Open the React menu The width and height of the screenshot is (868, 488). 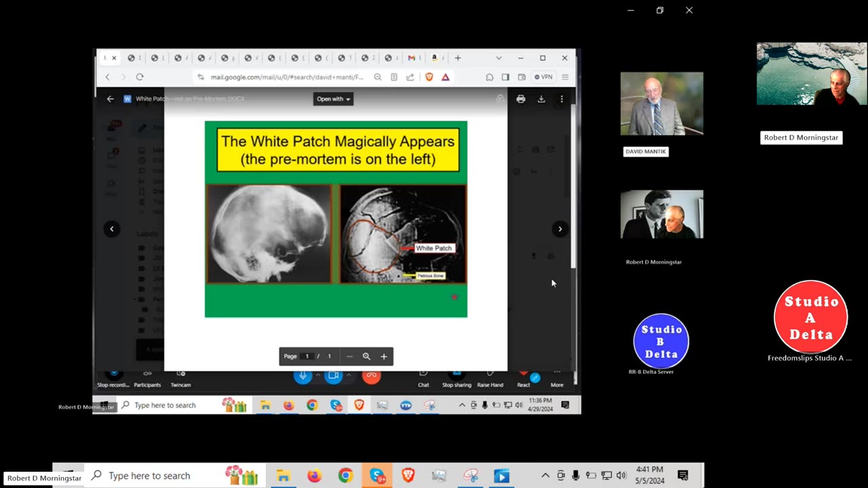[x=524, y=378]
